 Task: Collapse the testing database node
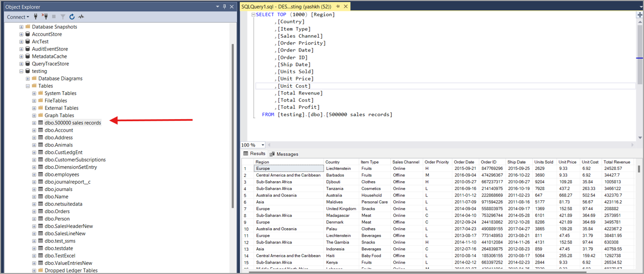pos(21,71)
